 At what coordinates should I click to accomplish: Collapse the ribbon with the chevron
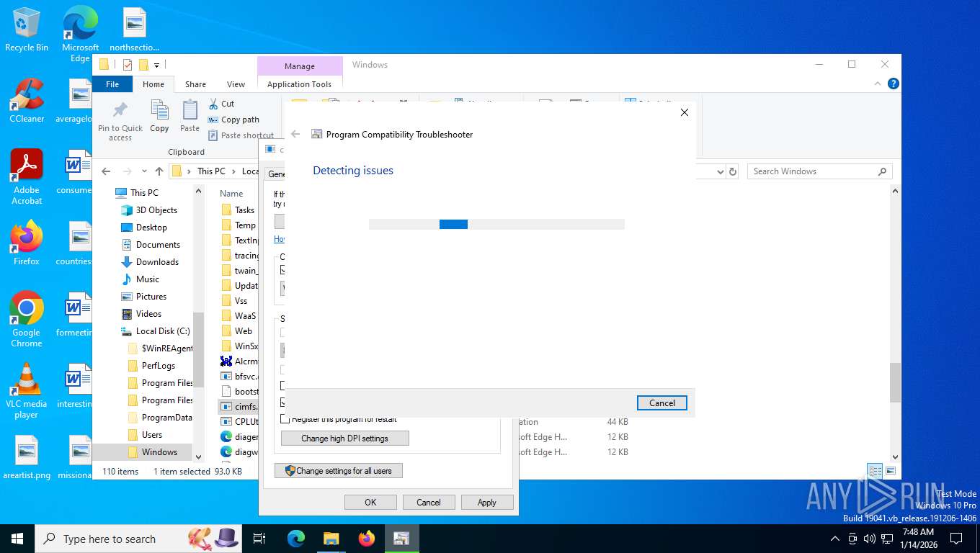878,84
